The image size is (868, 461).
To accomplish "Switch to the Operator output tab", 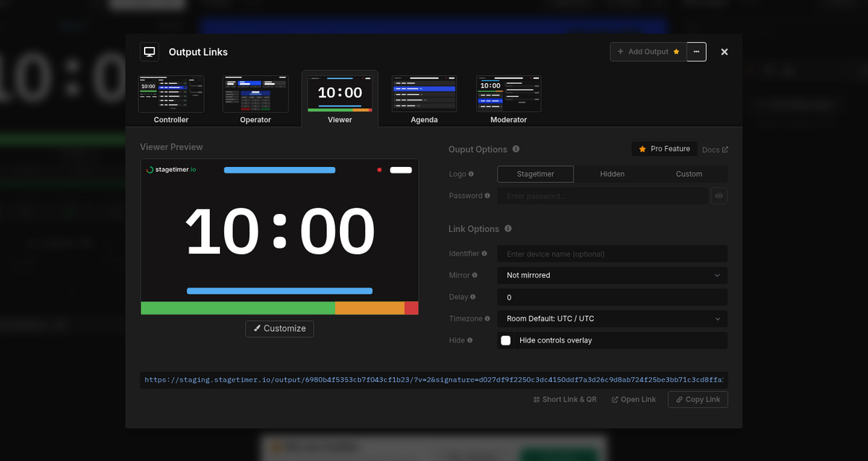I will 255,99.
